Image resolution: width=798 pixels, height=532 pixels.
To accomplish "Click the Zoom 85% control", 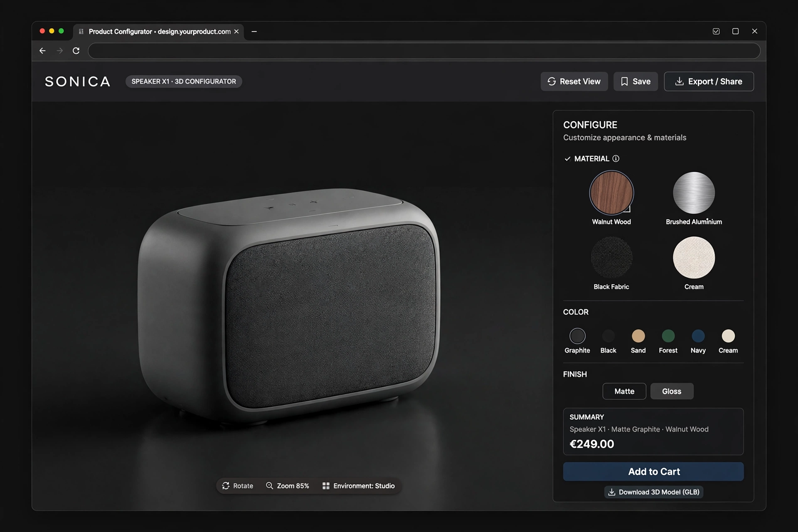I will 288,486.
